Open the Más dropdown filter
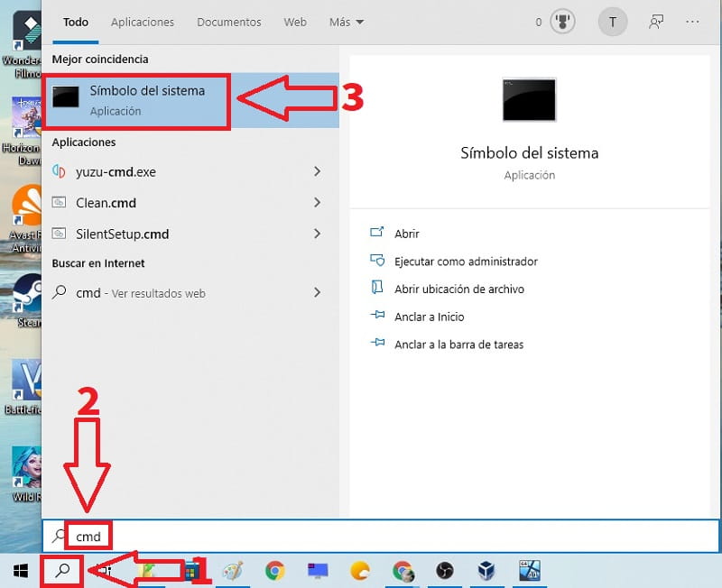This screenshot has width=722, height=588. 347,22
